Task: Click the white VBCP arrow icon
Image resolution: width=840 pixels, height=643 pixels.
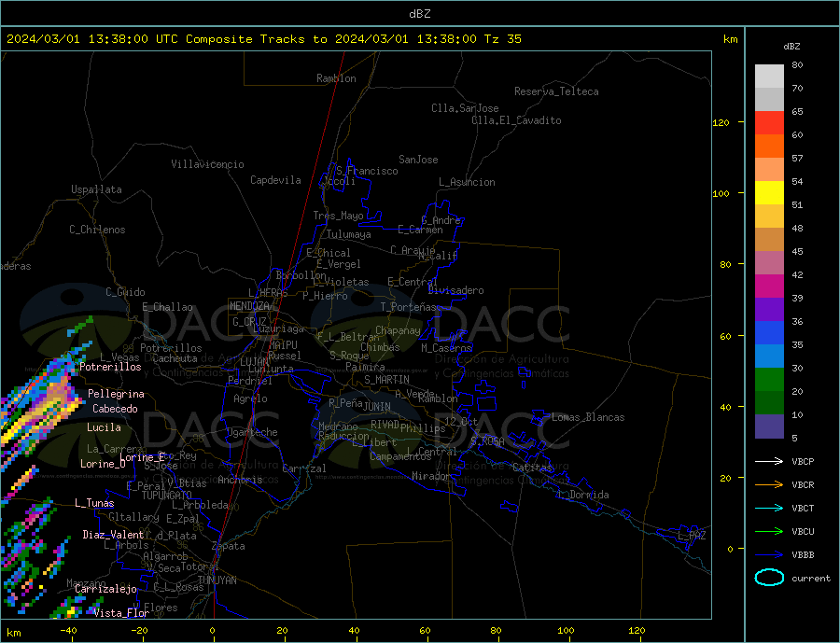Action: [x=769, y=461]
